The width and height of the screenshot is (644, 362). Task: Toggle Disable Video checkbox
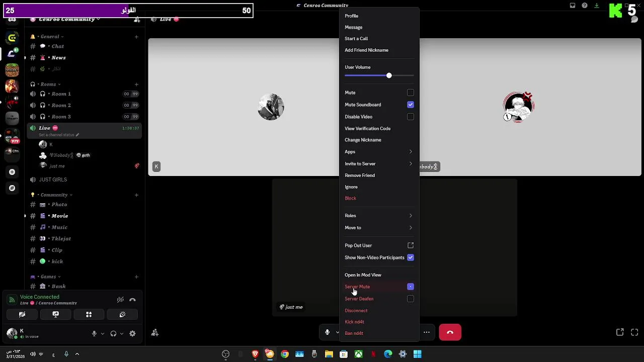411,117
